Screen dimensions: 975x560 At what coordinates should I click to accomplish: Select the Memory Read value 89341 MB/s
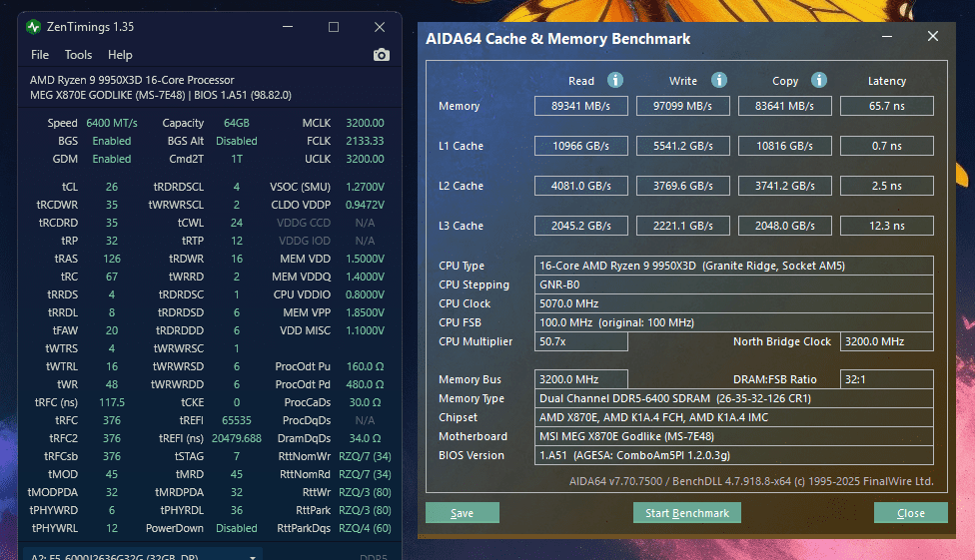click(x=580, y=106)
